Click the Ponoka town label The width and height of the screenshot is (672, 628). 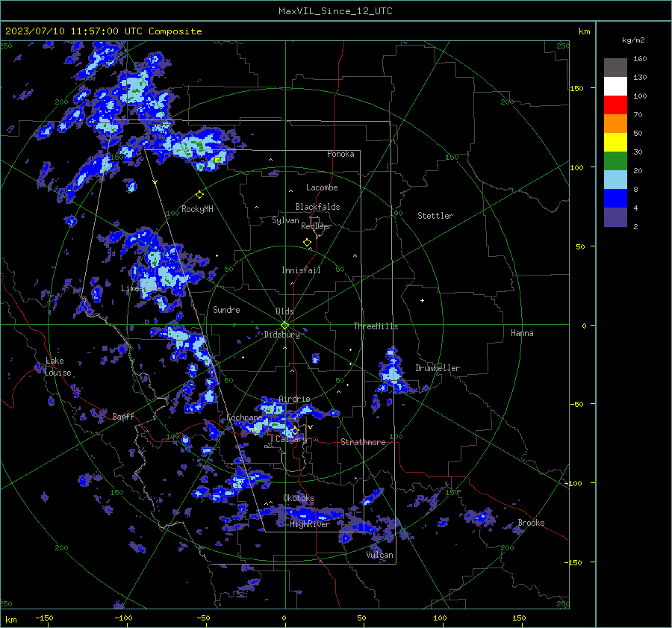point(340,154)
